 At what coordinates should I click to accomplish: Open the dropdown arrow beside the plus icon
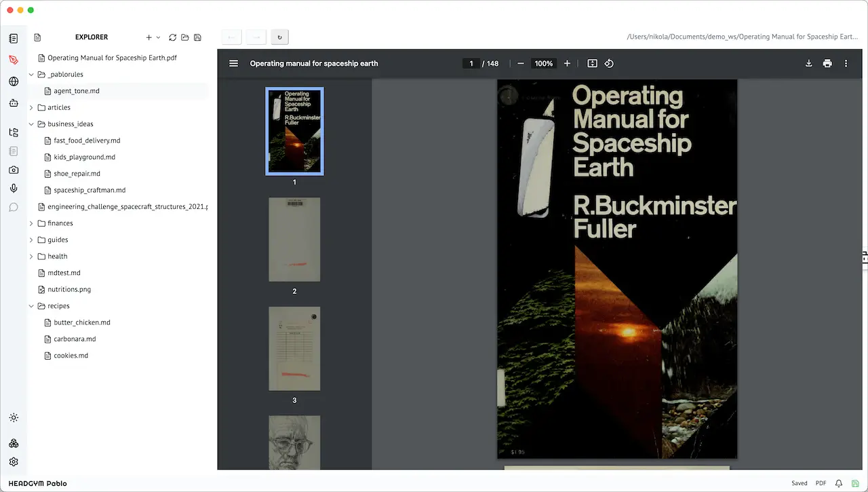[159, 37]
